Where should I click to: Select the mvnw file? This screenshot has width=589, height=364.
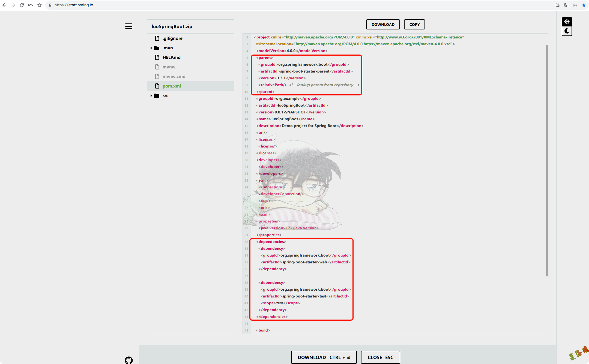191,67
